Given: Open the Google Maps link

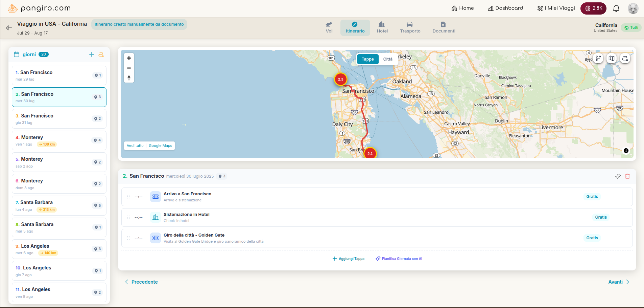Looking at the screenshot, I should 160,146.
